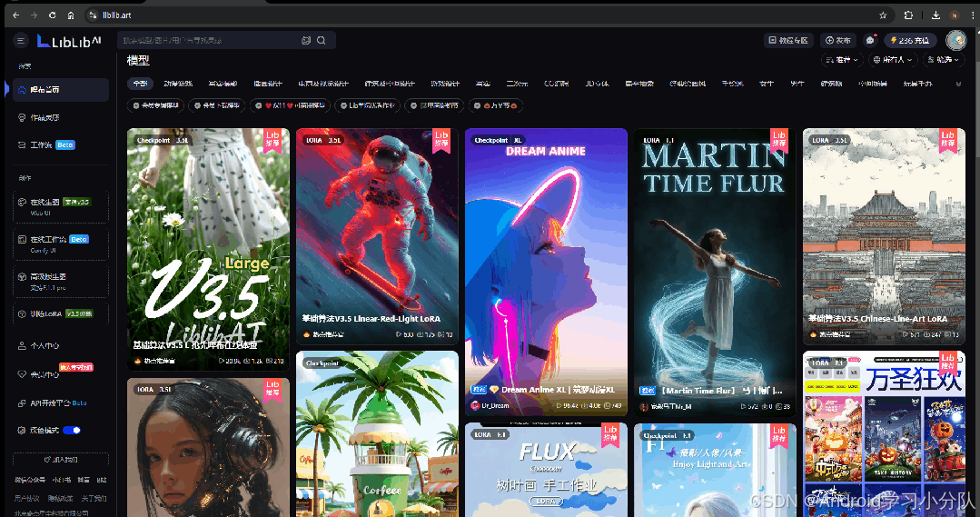Open the tutorial zone button in header
The image size is (980, 517).
click(788, 40)
